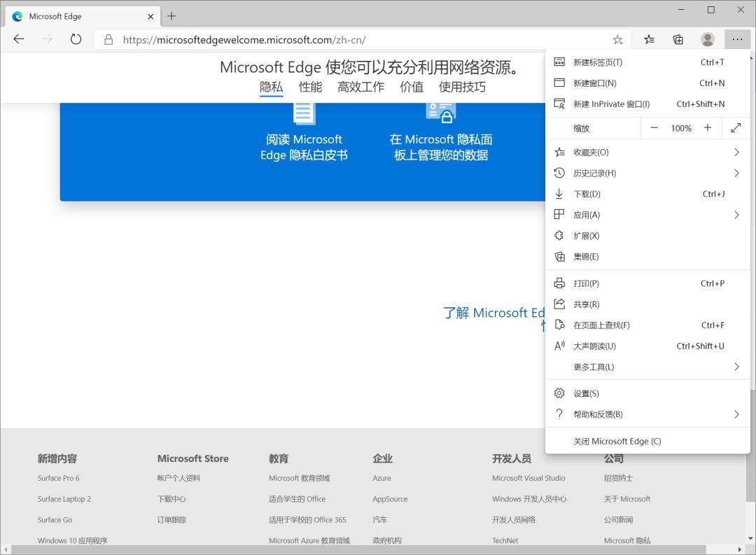Open the Surface Pro 6 footer link
This screenshot has width=756, height=555.
coord(58,478)
